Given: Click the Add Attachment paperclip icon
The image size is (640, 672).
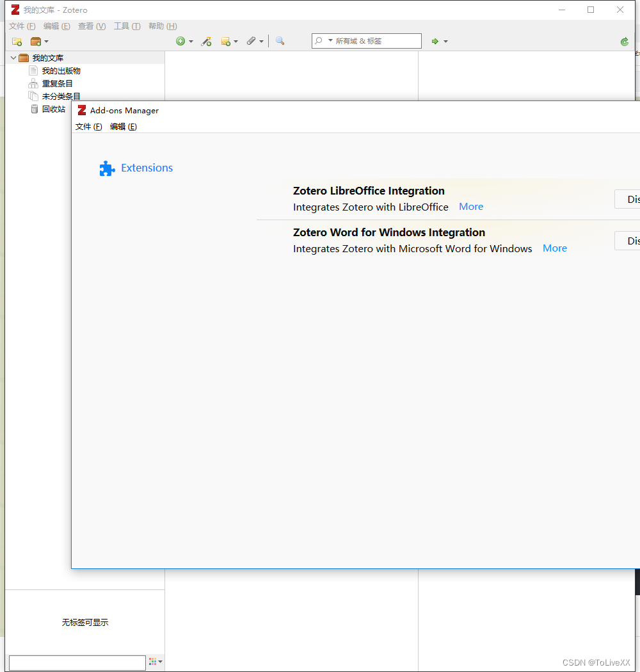Looking at the screenshot, I should click(251, 41).
